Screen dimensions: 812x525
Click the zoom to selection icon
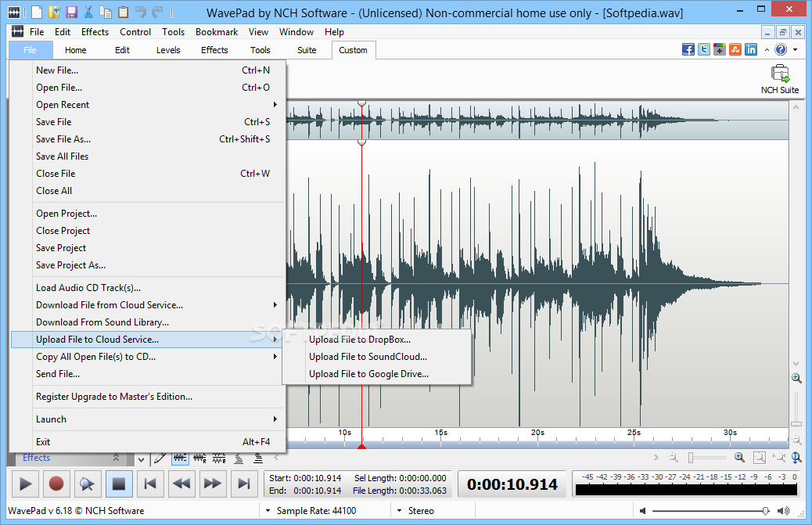[778, 458]
